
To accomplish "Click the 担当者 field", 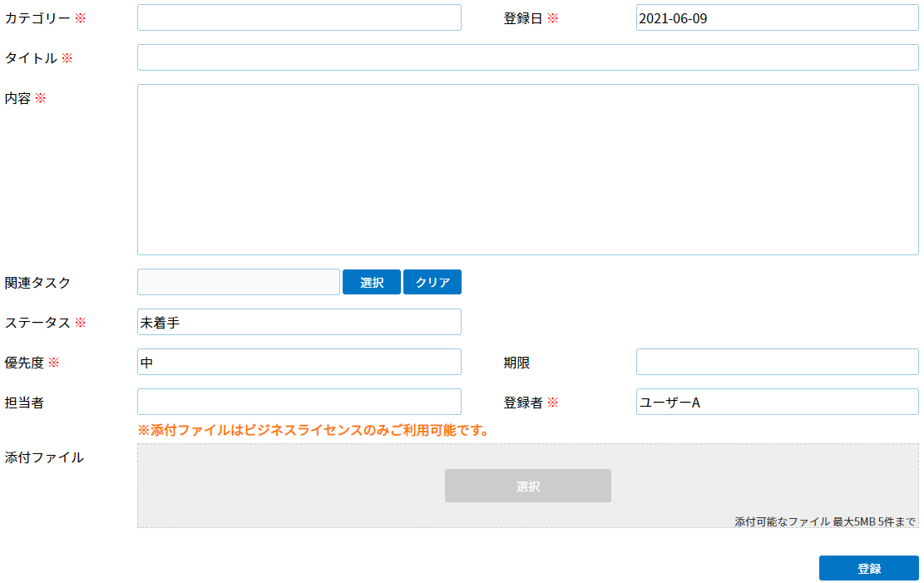I will 299,402.
